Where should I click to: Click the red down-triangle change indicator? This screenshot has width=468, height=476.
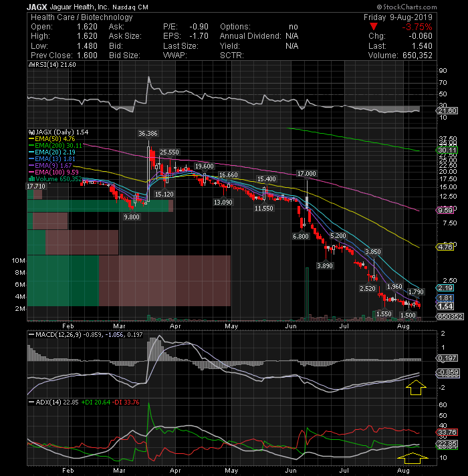click(373, 27)
